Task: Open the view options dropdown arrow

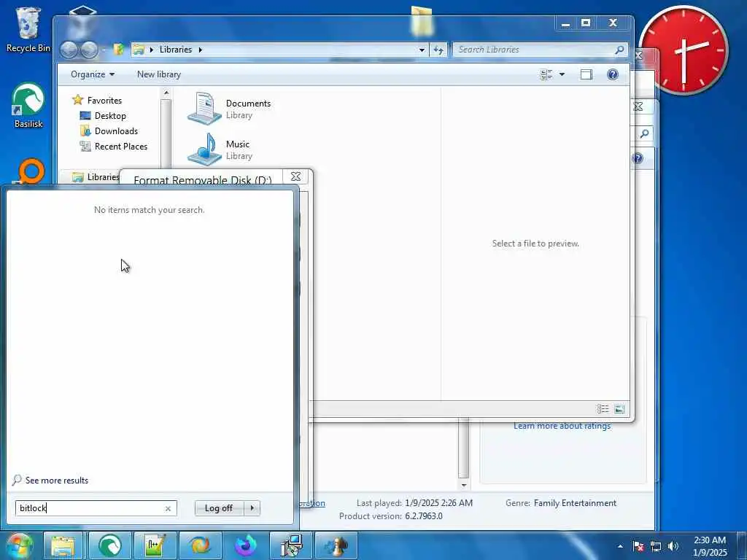Action: point(562,74)
